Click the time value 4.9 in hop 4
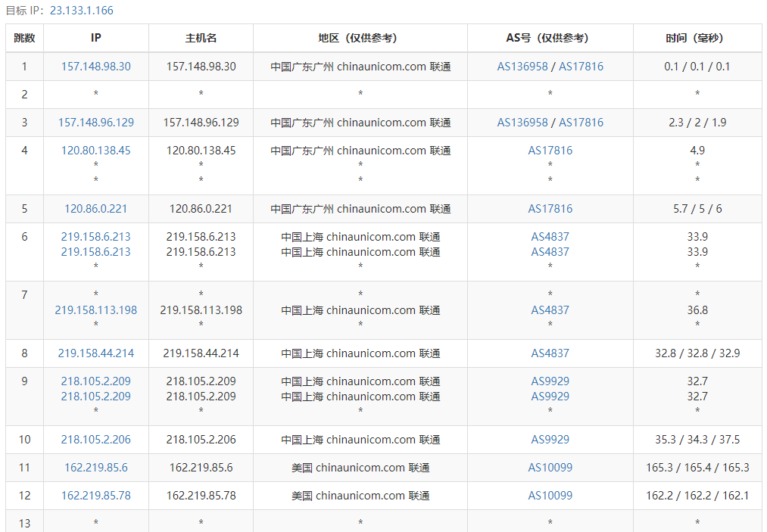The width and height of the screenshot is (767, 532). pos(697,151)
